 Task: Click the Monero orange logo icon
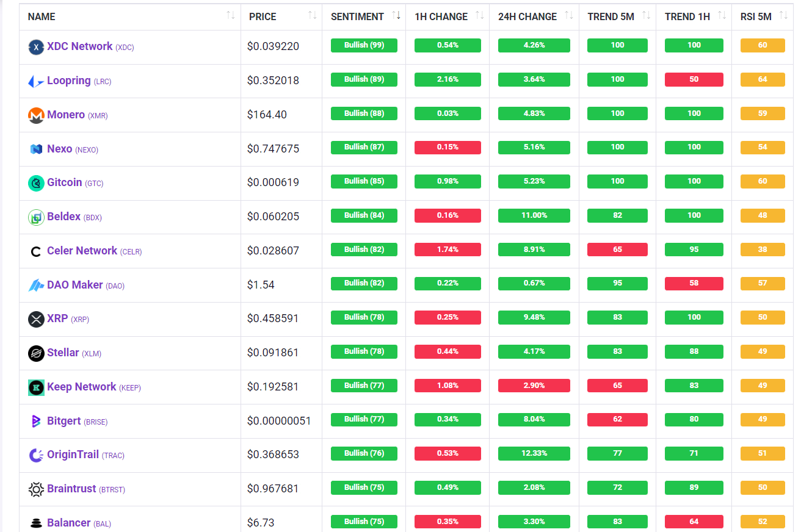point(36,115)
